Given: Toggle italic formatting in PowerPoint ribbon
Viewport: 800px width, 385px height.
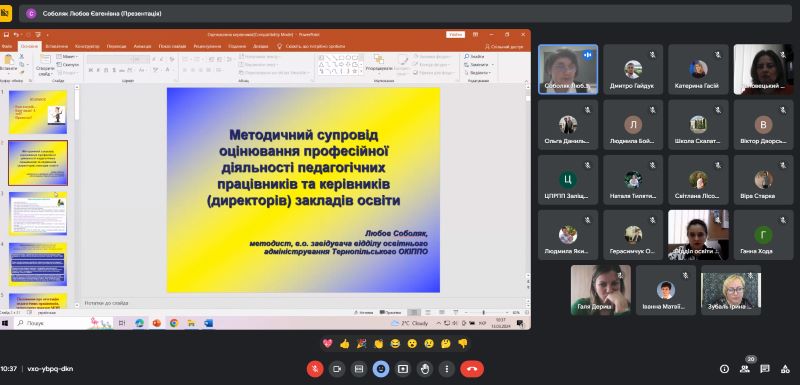Looking at the screenshot, I should [98, 70].
